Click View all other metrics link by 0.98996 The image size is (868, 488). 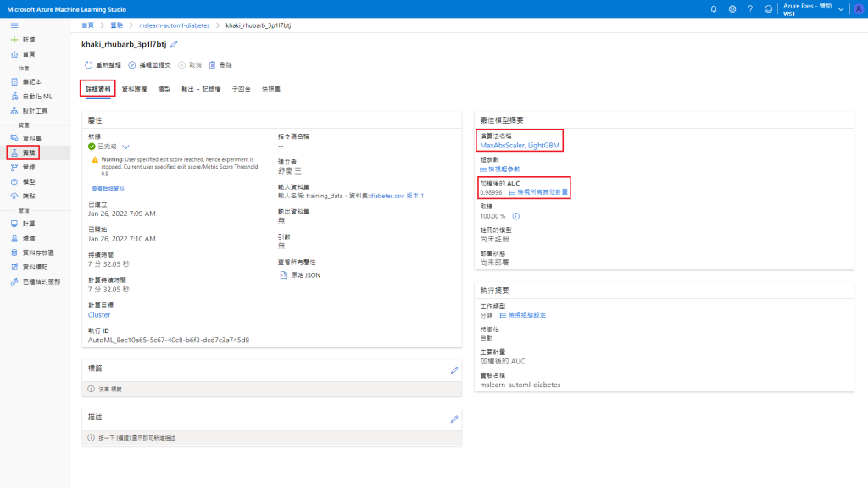(x=538, y=192)
